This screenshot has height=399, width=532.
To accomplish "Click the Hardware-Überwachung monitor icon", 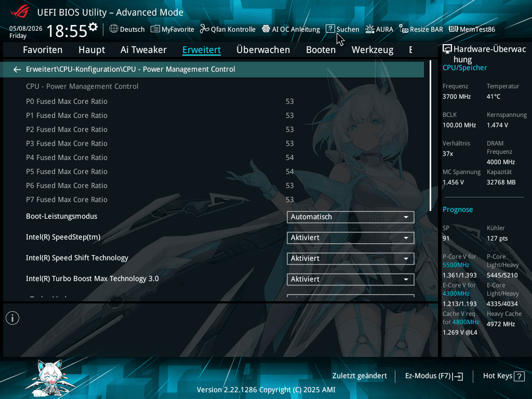I will tap(447, 49).
